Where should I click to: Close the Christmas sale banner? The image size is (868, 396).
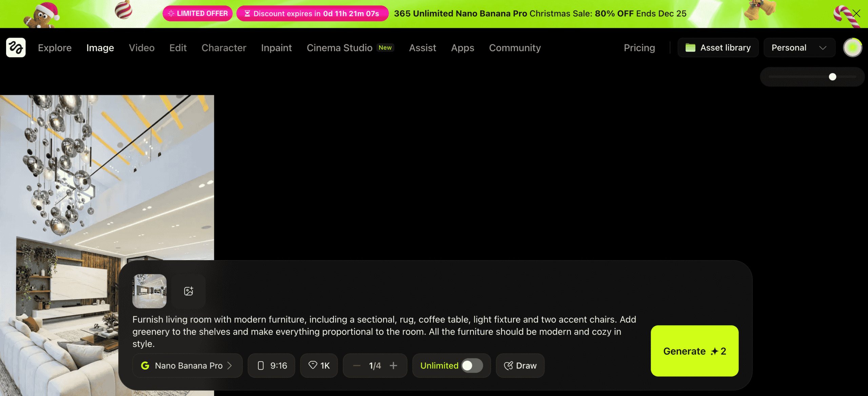856,14
